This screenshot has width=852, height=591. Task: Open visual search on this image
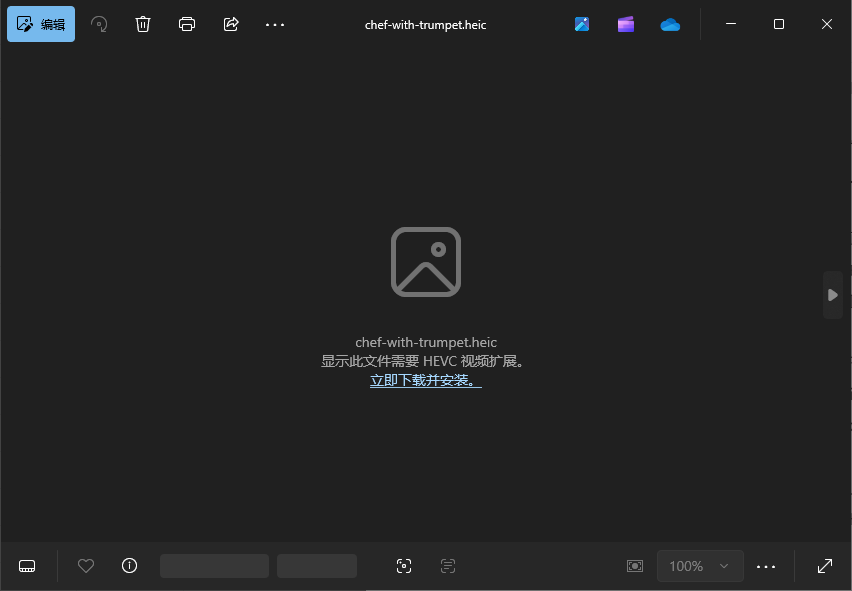(x=403, y=566)
